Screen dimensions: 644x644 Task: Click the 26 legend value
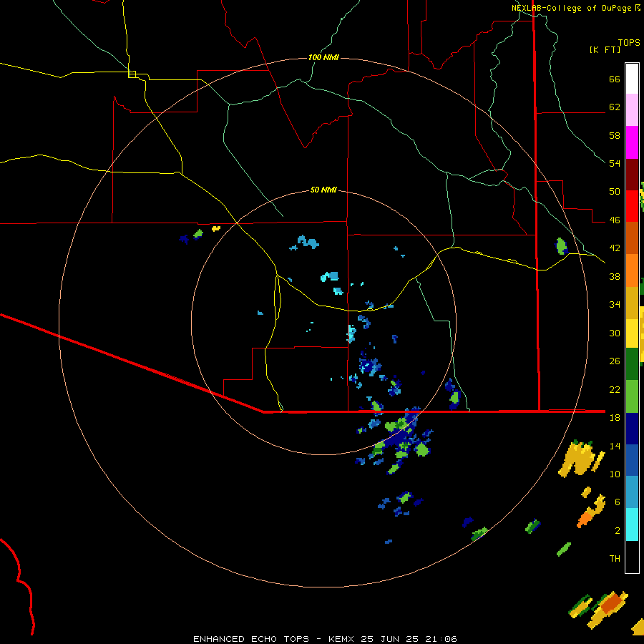(x=615, y=361)
